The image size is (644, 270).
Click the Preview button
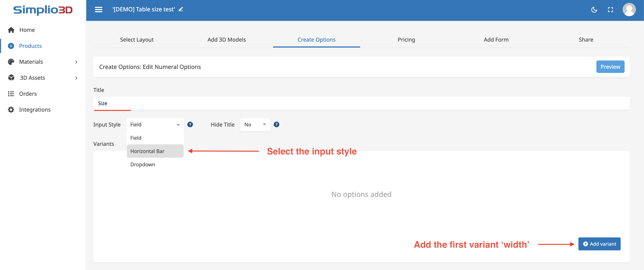pyautogui.click(x=610, y=67)
